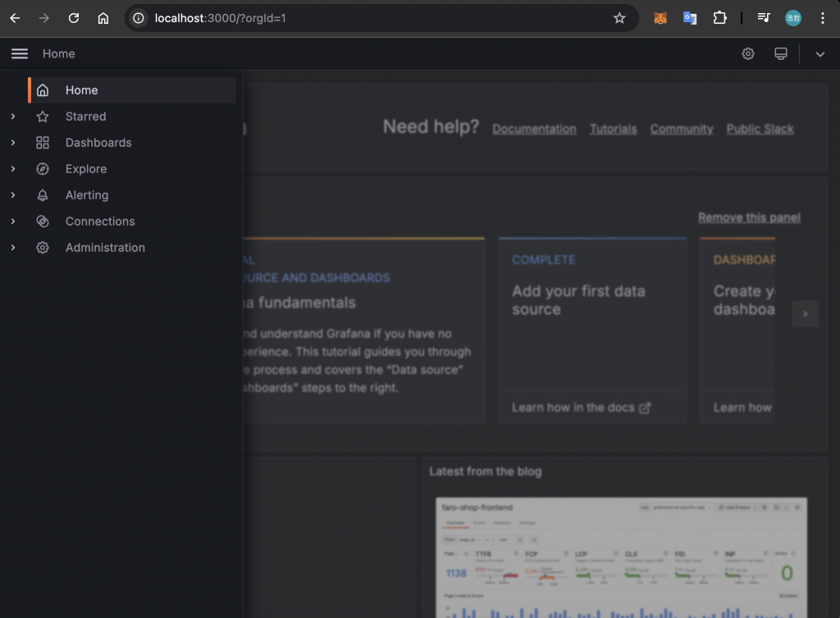
Task: Collapse top bar with down chevron
Action: [x=819, y=54]
